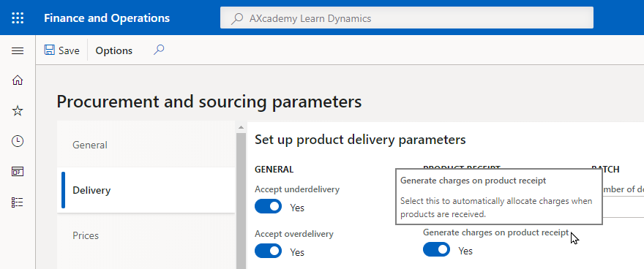Screen dimensions: 644x269
Task: Click the scrollbar up arrow
Action: (x=241, y=127)
